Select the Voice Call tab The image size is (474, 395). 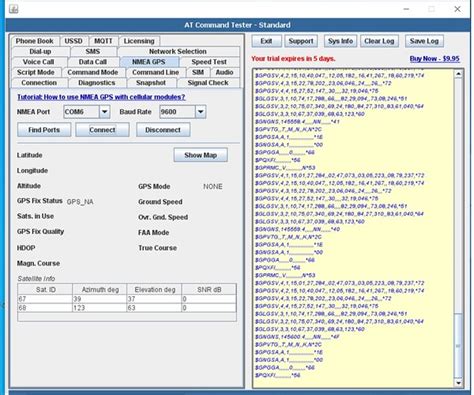click(38, 62)
